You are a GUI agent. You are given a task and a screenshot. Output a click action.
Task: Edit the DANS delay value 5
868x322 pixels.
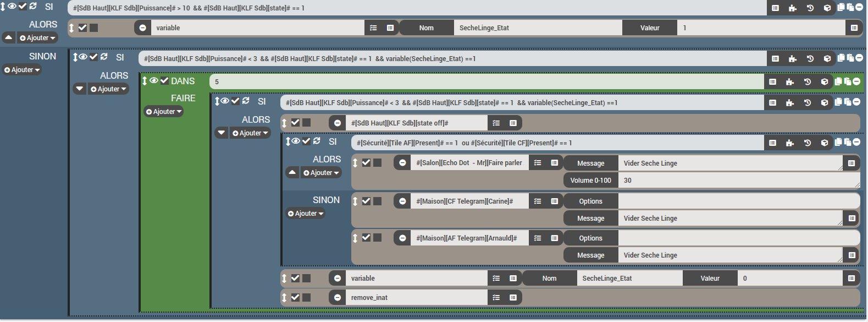click(x=486, y=81)
